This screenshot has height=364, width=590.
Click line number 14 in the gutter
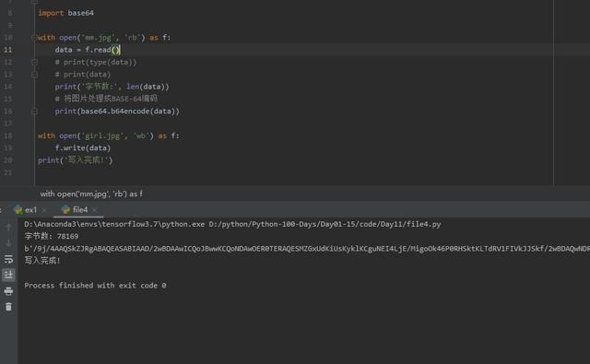(8, 87)
